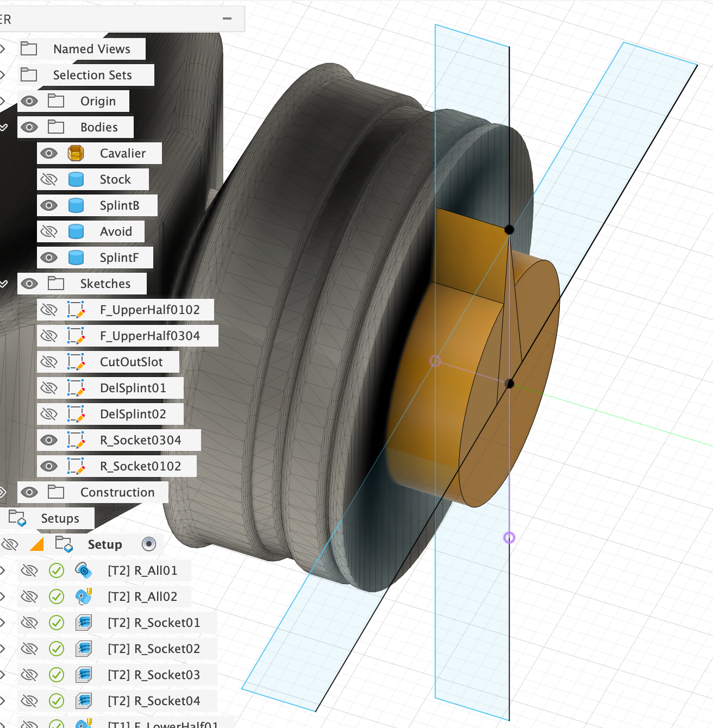
Task: Show the F_UpperHalf0102 sketch
Action: [x=49, y=310]
